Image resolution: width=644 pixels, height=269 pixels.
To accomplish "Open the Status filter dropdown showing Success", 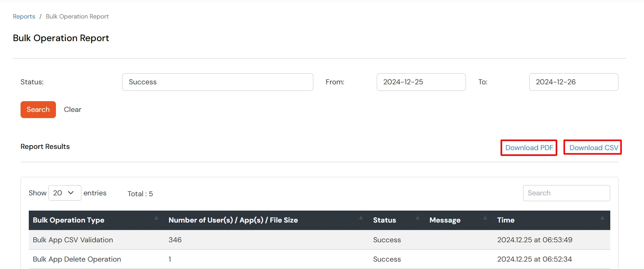I will [x=217, y=82].
